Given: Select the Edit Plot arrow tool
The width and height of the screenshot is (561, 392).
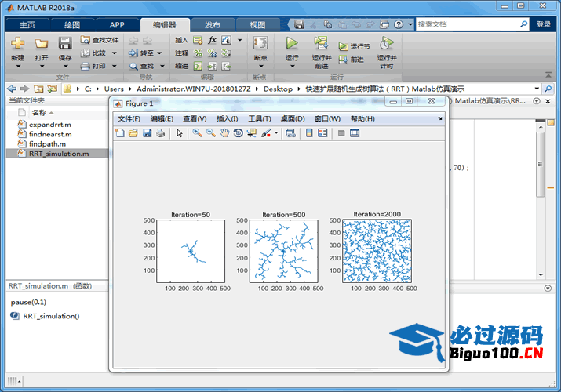Looking at the screenshot, I should coord(180,133).
